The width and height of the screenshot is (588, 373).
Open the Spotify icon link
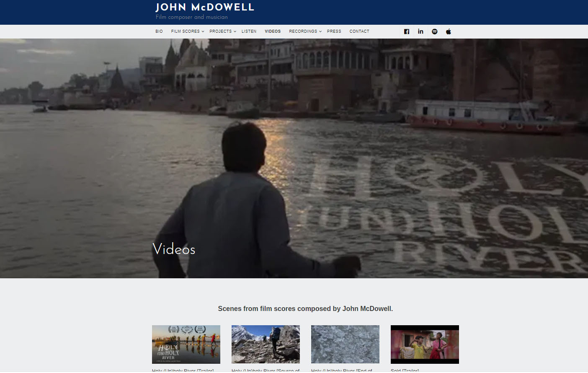click(435, 31)
